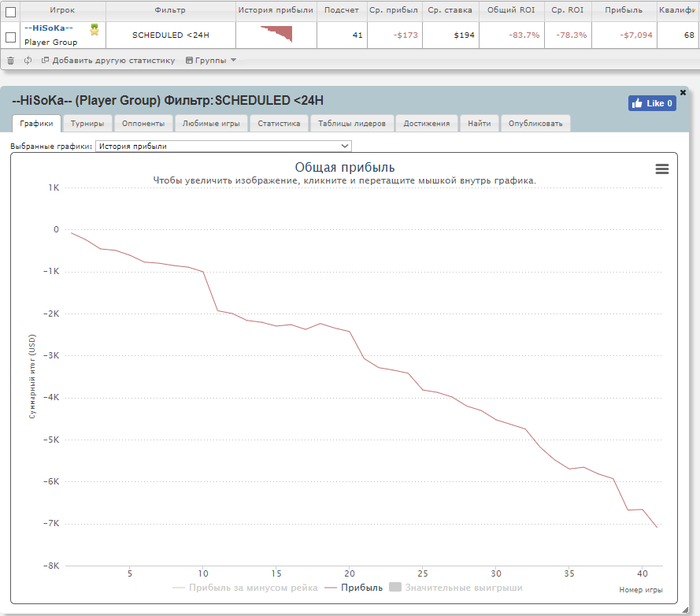Image resolution: width=700 pixels, height=616 pixels.
Task: Click the panel resize handle corner
Action: 685,609
